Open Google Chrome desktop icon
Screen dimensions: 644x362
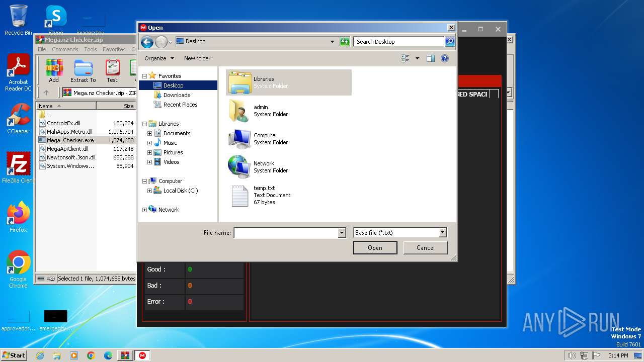[x=18, y=269]
